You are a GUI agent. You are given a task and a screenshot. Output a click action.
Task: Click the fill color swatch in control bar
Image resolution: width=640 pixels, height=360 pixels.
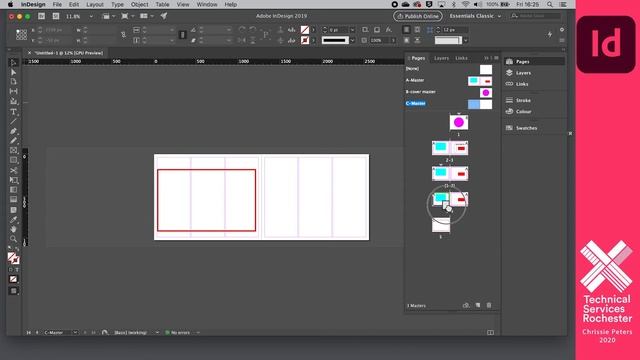click(305, 30)
